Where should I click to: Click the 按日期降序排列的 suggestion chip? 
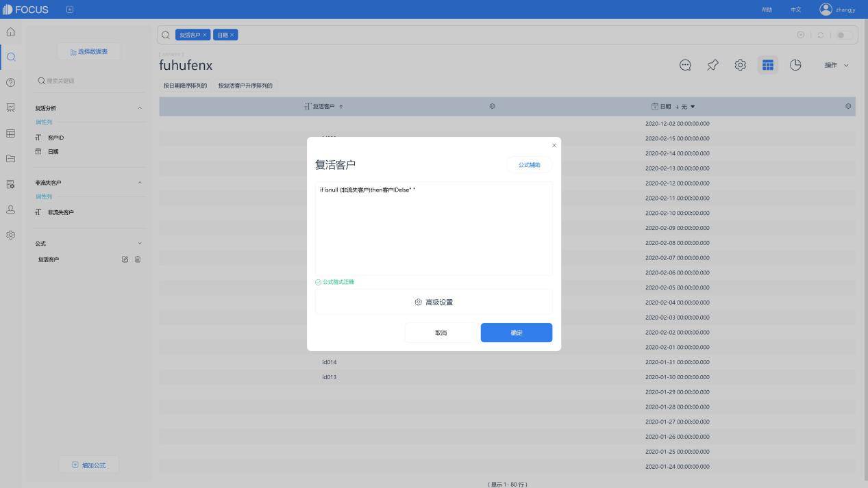185,86
